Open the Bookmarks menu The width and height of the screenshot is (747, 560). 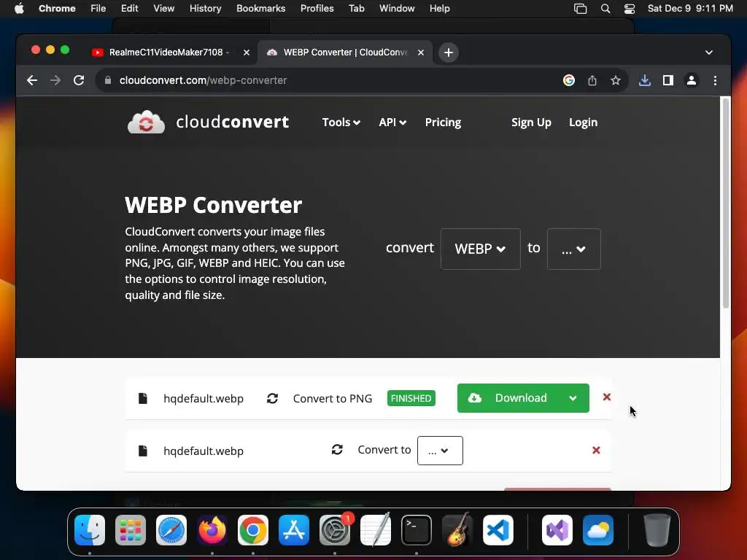[260, 9]
